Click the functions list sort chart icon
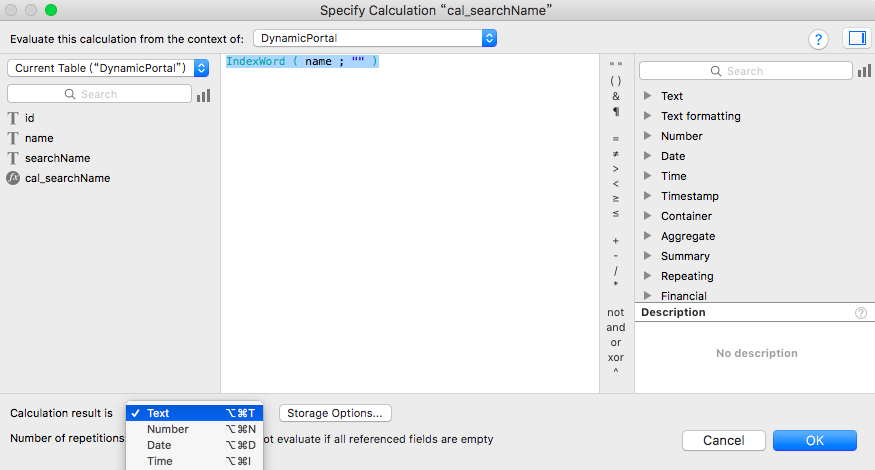Image resolution: width=875 pixels, height=470 pixels. (864, 71)
